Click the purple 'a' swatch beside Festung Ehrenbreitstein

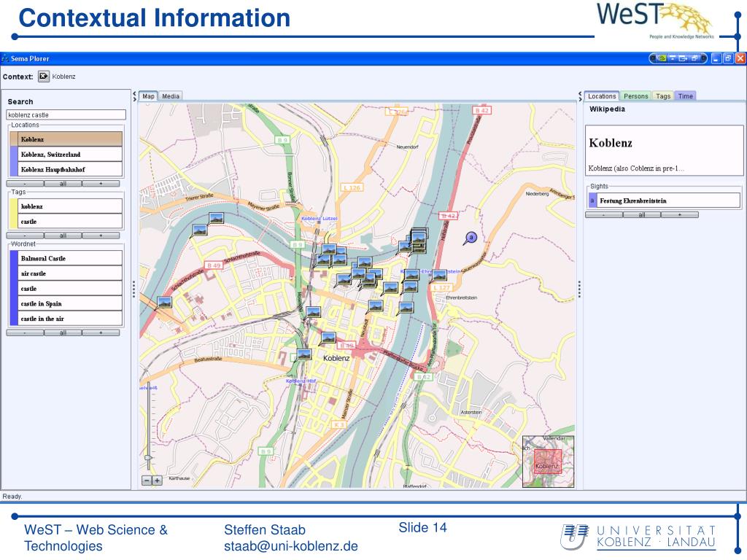tap(592, 201)
